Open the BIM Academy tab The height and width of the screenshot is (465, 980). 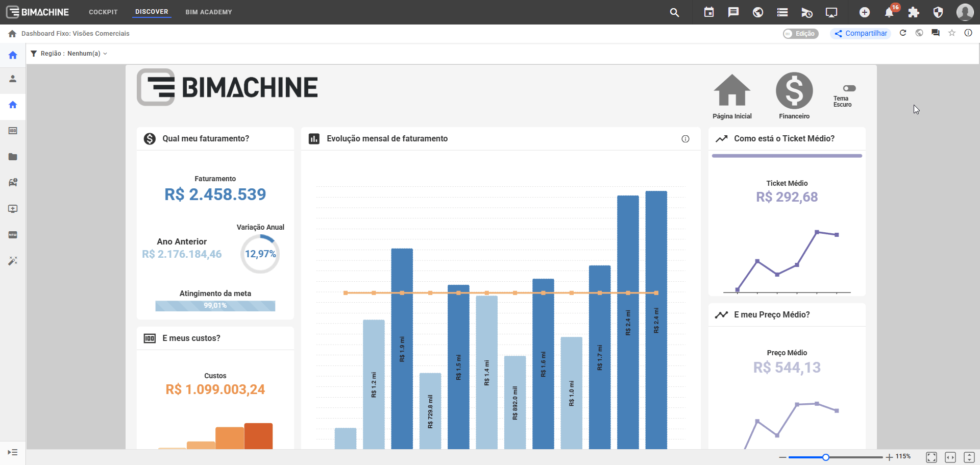[208, 12]
